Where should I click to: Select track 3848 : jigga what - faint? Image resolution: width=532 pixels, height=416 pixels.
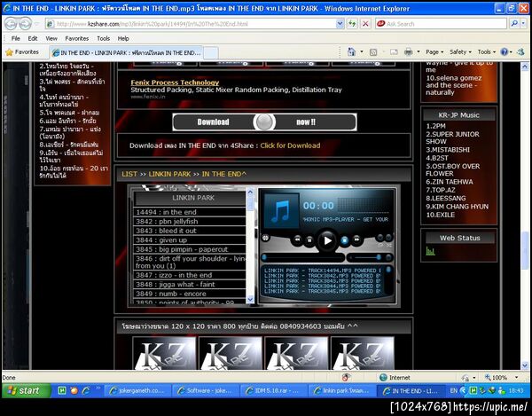[190, 285]
